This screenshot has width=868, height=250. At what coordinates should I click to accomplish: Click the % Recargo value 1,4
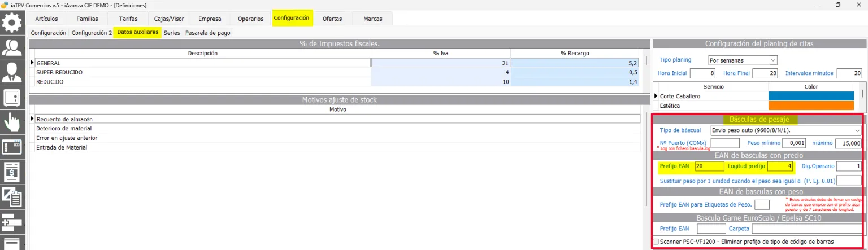(575, 82)
